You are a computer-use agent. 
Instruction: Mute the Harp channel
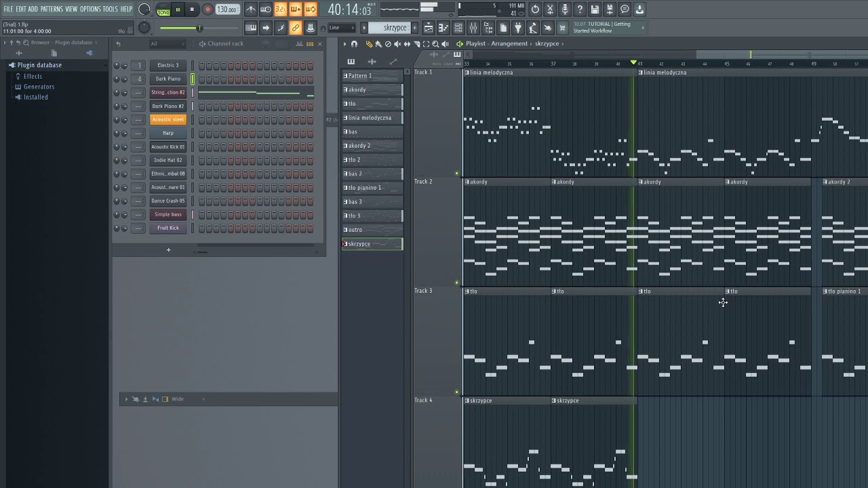click(x=117, y=134)
